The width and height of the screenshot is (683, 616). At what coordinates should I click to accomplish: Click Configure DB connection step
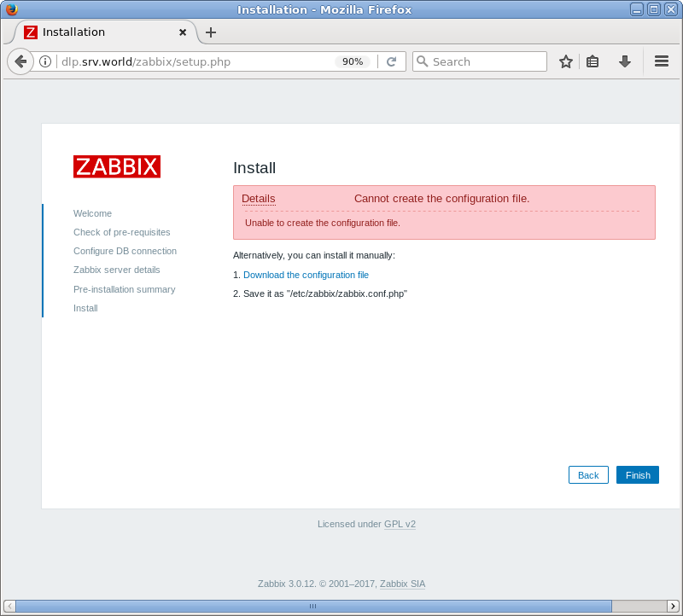pos(125,251)
